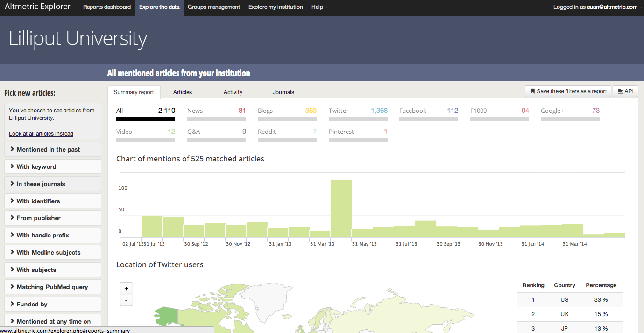This screenshot has height=333, width=644.
Task: Filter mentions by Blogs
Action: point(287,113)
